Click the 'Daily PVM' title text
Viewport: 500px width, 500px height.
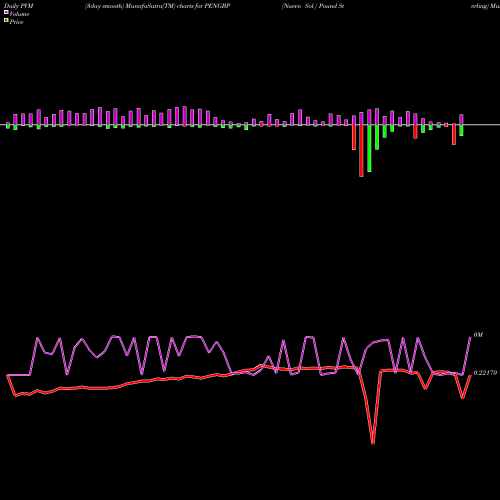[19, 6]
